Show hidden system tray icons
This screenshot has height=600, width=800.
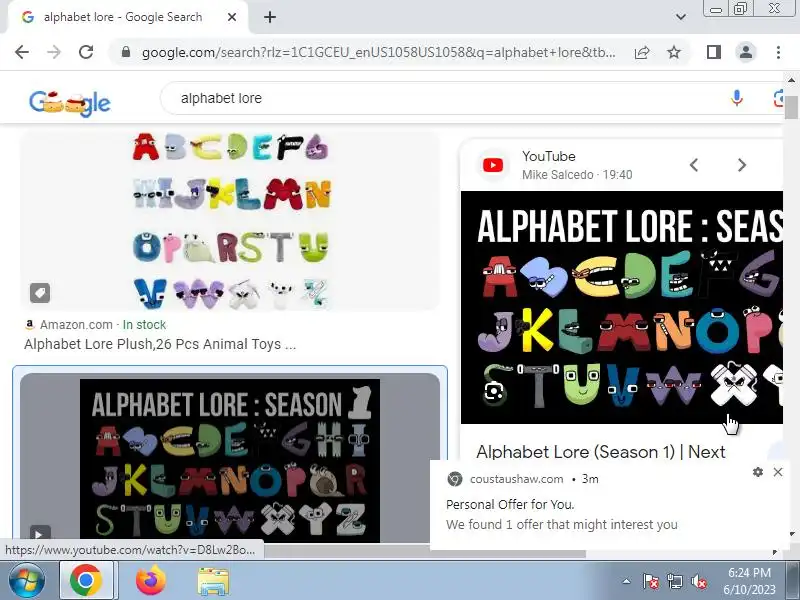(627, 581)
